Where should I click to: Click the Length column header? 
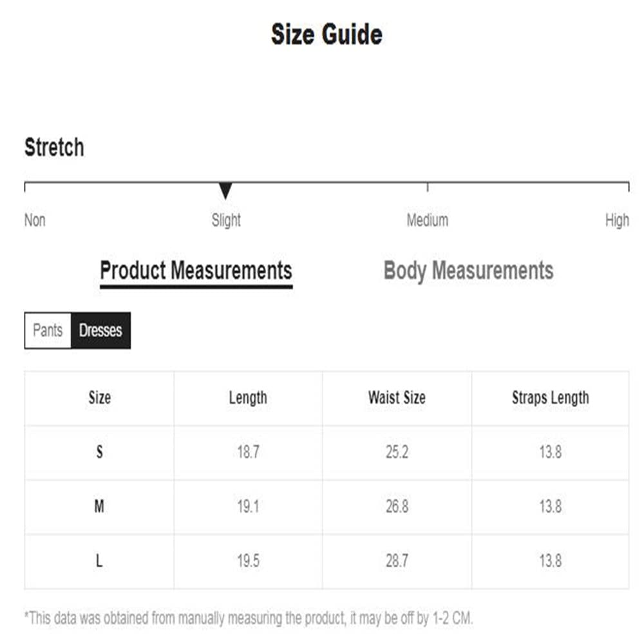pos(248,398)
